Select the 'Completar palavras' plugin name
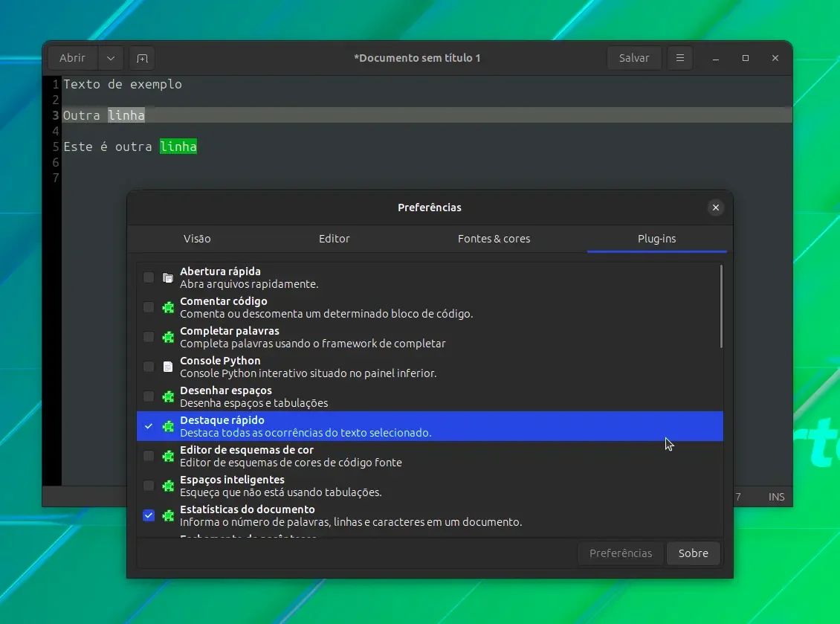The image size is (840, 624). [x=229, y=331]
